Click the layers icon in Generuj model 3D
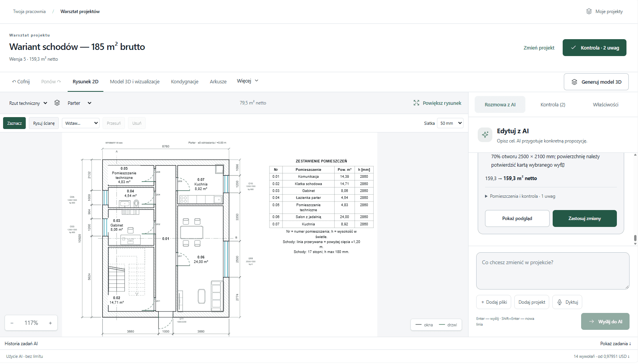 point(574,82)
